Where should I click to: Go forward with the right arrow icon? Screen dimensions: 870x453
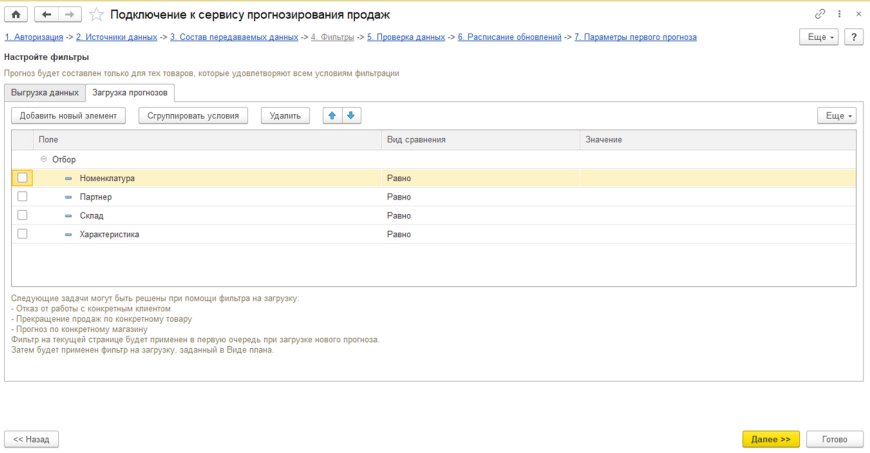(x=69, y=15)
